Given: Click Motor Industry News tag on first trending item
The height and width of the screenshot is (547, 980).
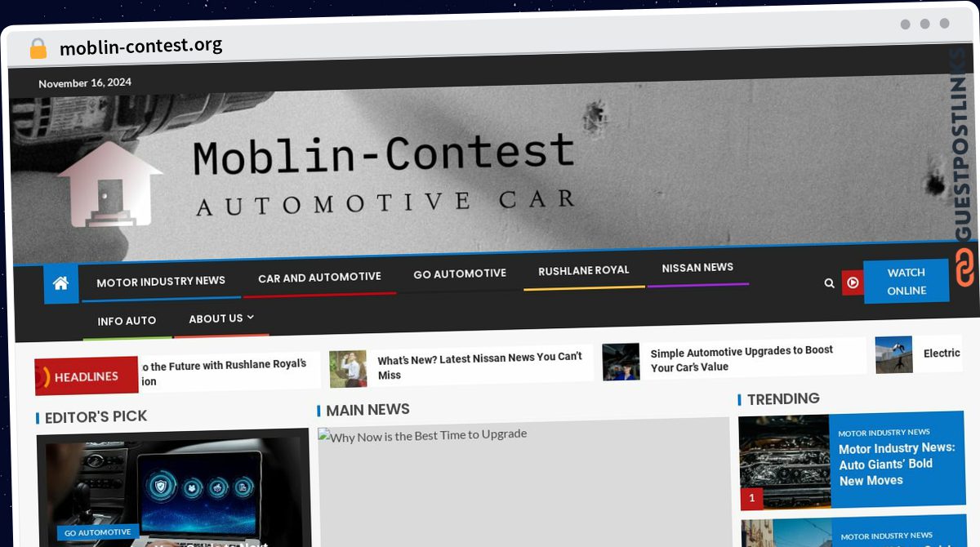Looking at the screenshot, I should click(884, 432).
